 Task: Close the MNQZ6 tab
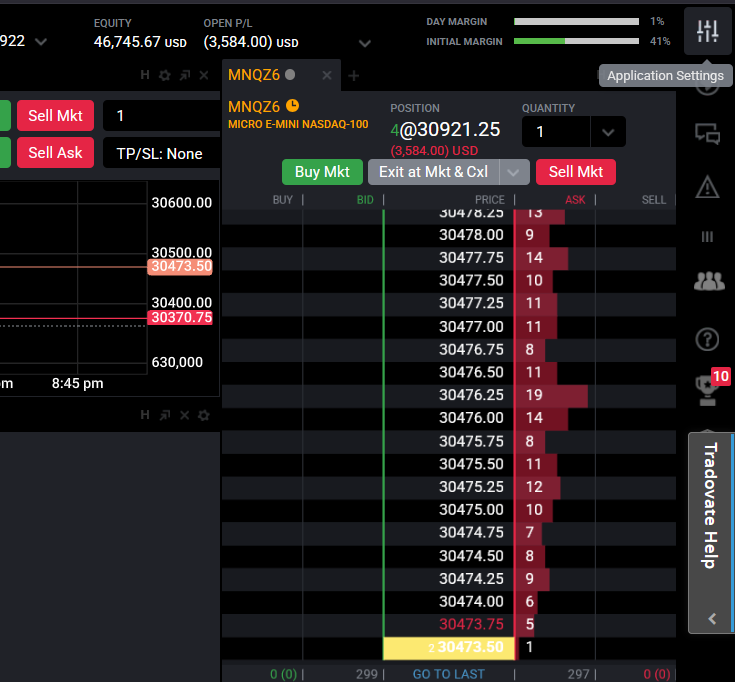pyautogui.click(x=327, y=75)
